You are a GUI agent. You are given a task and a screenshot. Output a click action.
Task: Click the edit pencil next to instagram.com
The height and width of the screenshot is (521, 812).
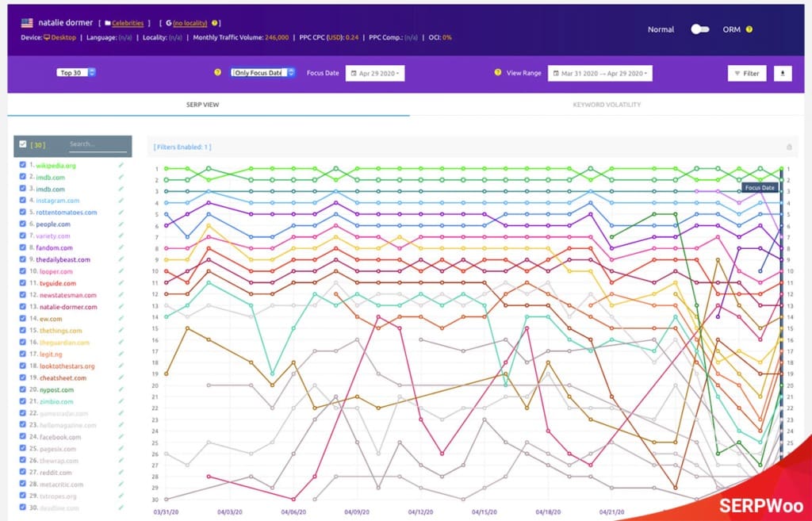pos(121,201)
